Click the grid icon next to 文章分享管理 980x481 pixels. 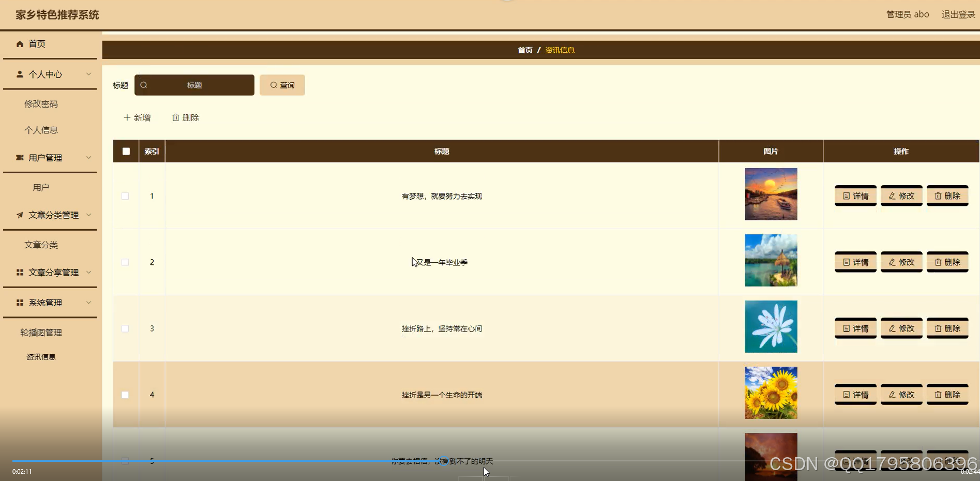pyautogui.click(x=20, y=272)
